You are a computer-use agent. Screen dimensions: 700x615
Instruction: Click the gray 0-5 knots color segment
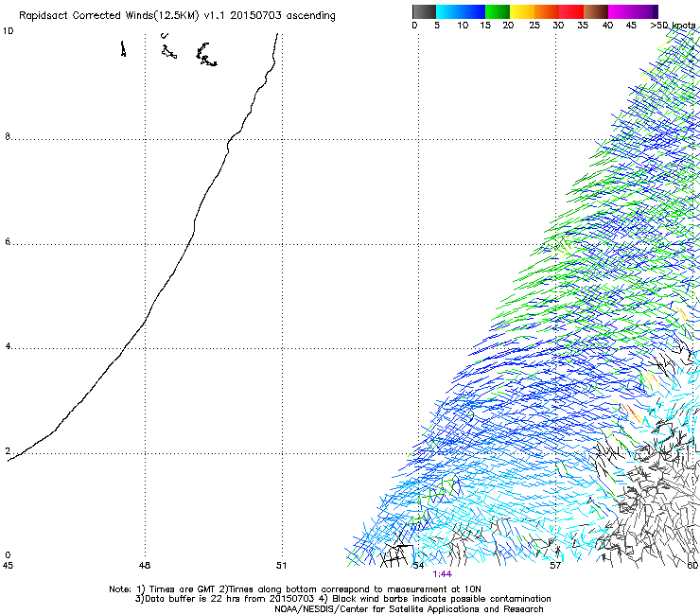point(425,11)
